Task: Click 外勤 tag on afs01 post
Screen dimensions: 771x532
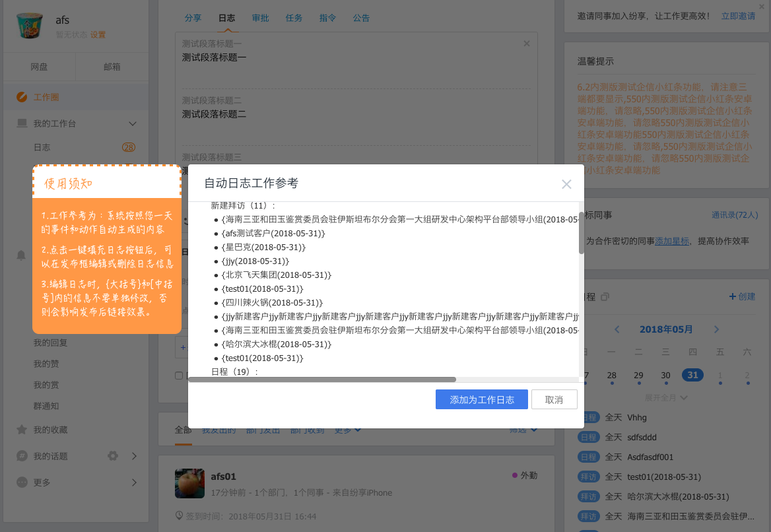Action: point(525,475)
